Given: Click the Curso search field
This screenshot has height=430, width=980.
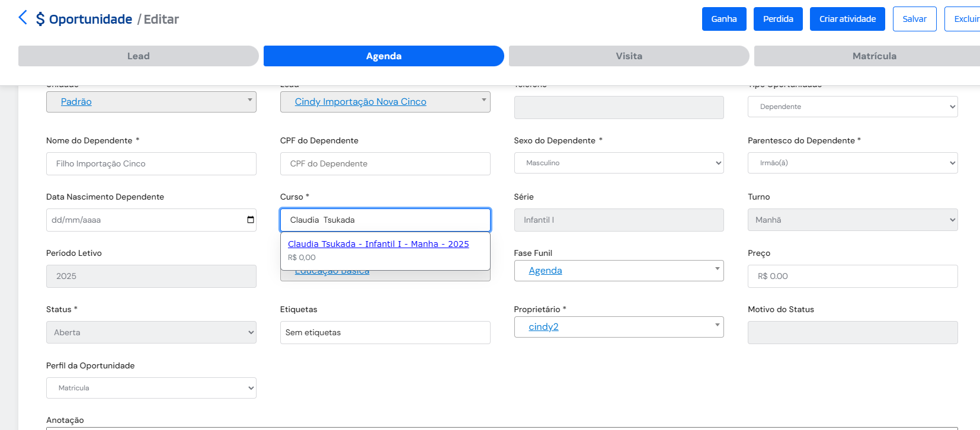Looking at the screenshot, I should pyautogui.click(x=385, y=220).
